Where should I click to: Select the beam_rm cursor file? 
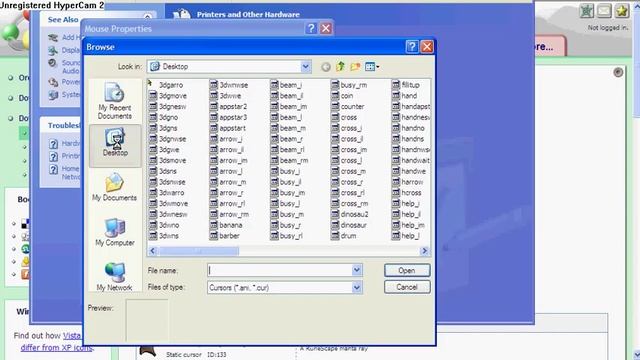click(289, 160)
